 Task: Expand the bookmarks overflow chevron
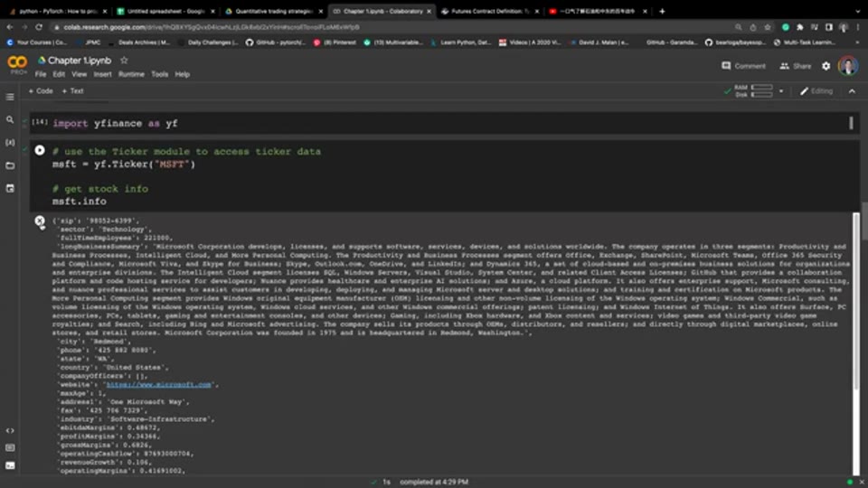point(857,42)
